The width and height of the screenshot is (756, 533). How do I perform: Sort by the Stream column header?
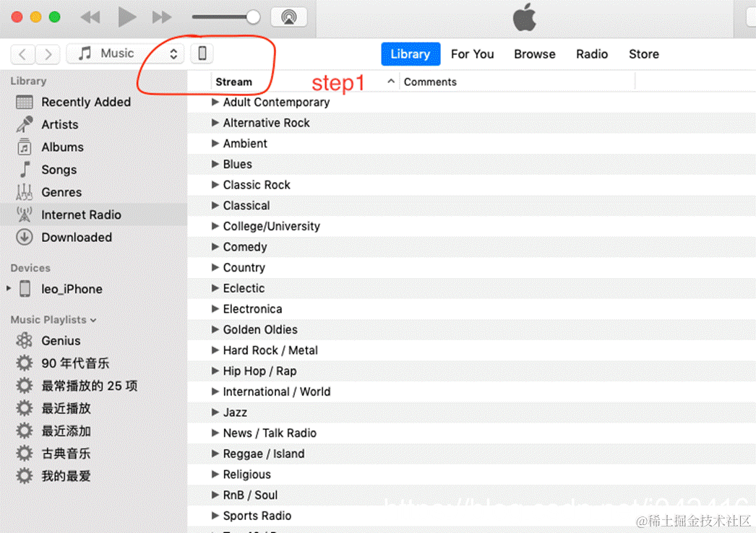coord(234,82)
